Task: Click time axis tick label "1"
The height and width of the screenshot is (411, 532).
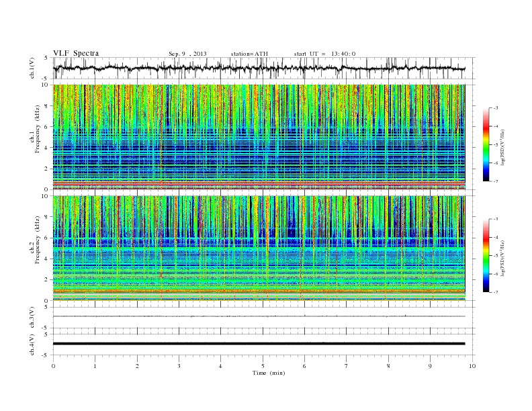Action: coord(95,366)
